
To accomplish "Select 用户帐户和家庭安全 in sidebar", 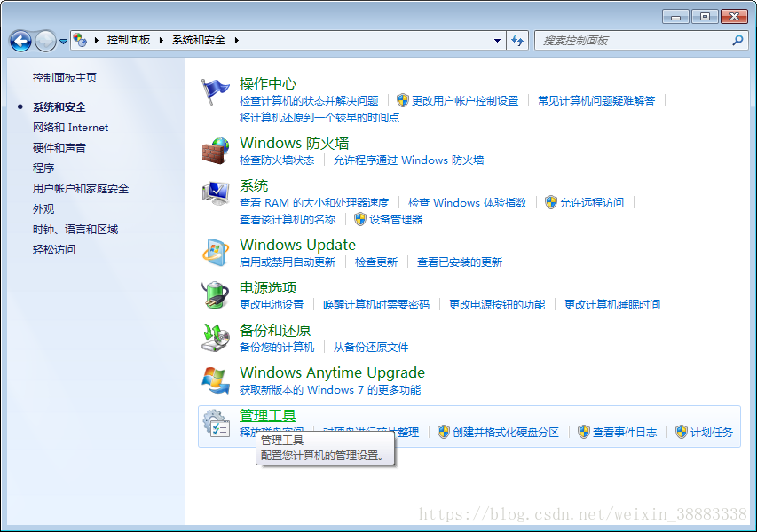I will (x=81, y=189).
